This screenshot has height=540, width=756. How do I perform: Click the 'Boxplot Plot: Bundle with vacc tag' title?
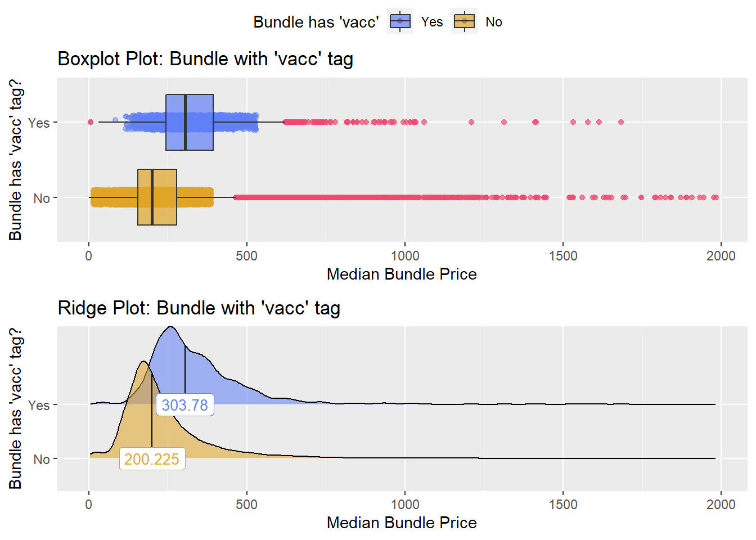pos(205,58)
